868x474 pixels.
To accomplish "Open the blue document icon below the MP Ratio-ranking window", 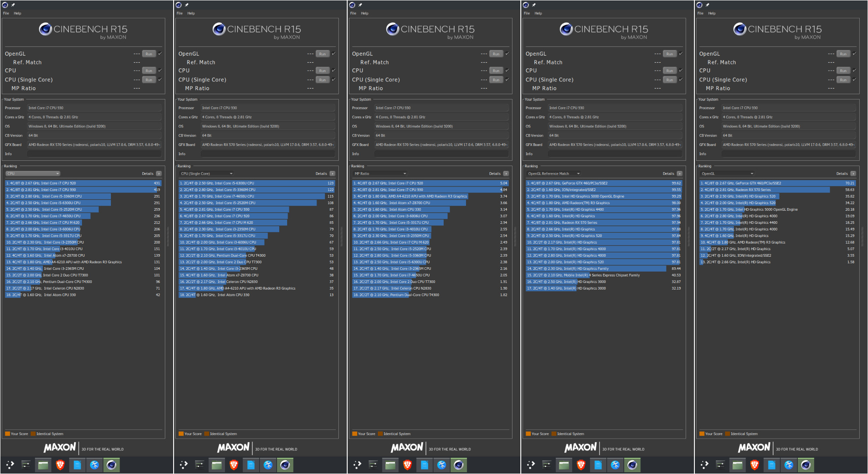I will tap(424, 465).
